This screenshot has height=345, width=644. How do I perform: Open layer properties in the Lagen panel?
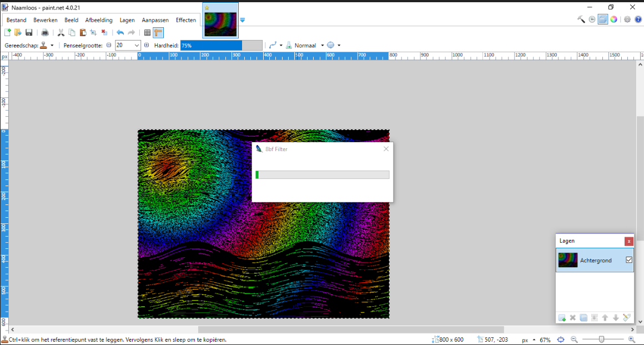click(626, 317)
